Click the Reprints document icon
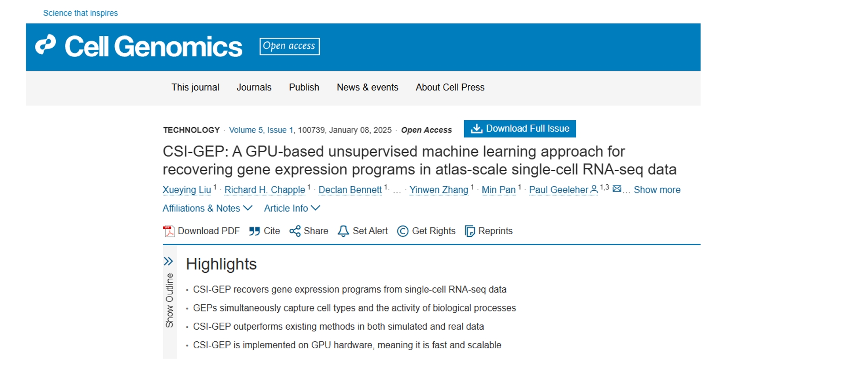 tap(470, 231)
